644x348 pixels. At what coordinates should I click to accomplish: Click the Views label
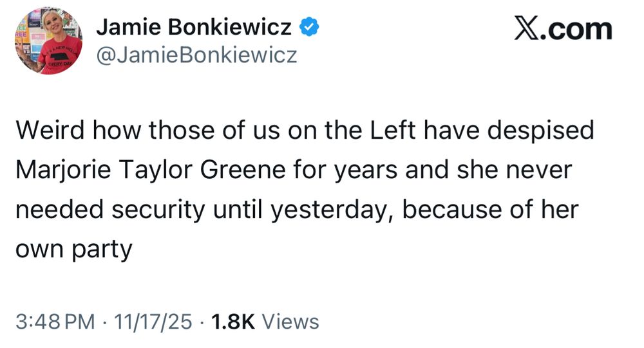(292, 320)
